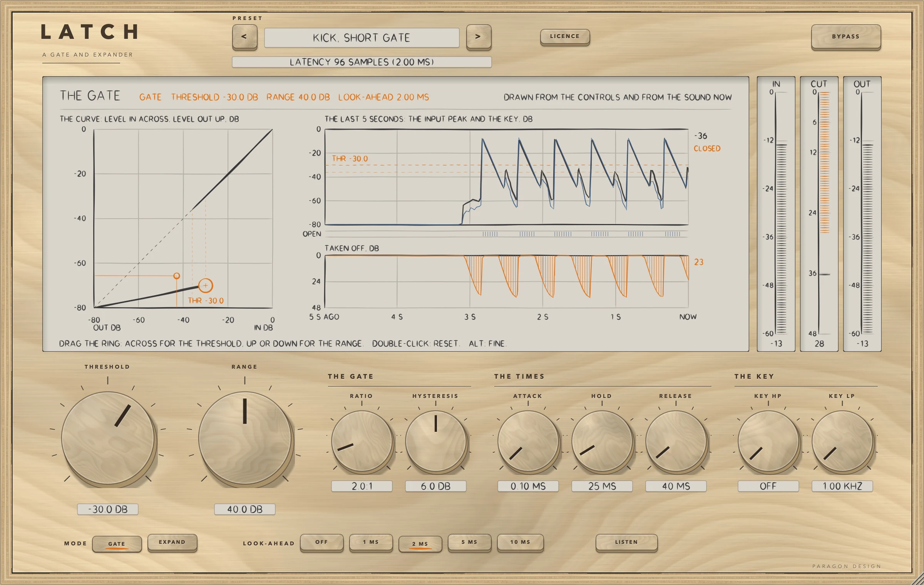Click the small hysteresis ring on the curve

pyautogui.click(x=177, y=276)
